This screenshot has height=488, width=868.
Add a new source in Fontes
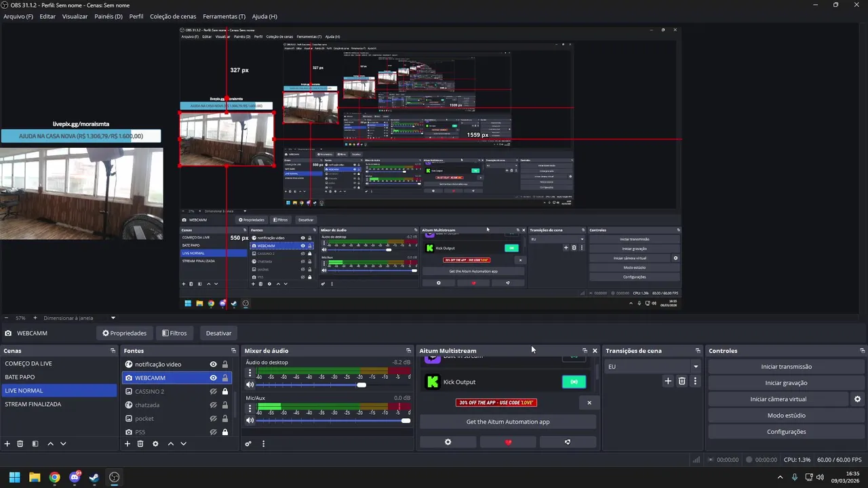click(127, 444)
